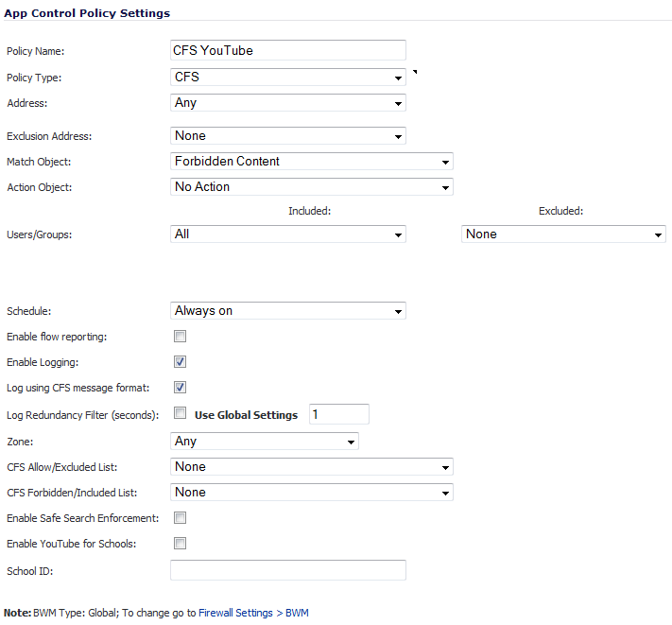Open the CFS Allow/Excluded List dropdown

[x=312, y=467]
